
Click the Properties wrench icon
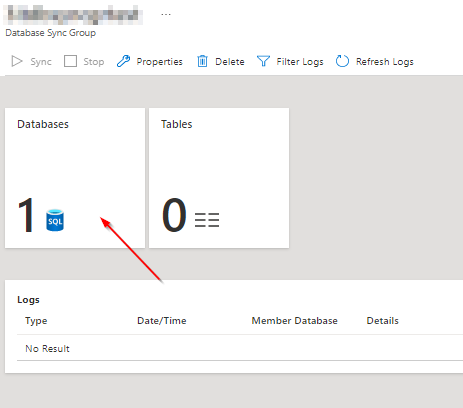[123, 61]
